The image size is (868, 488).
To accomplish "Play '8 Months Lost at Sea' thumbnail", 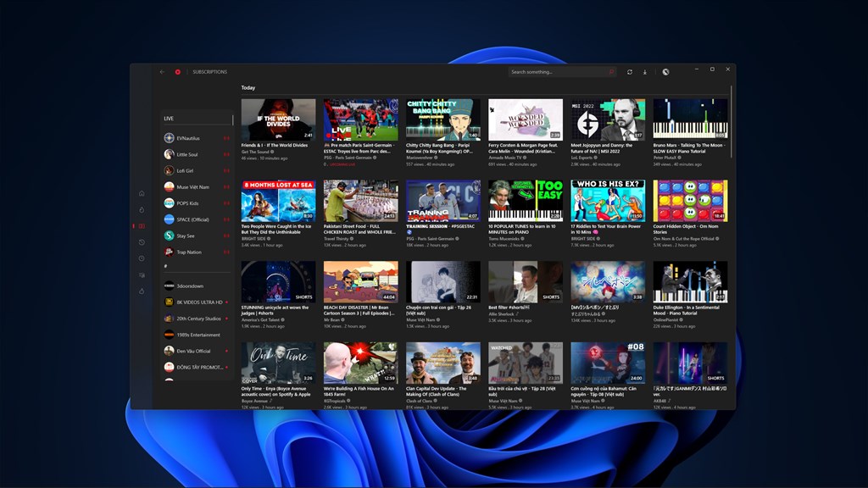I will point(278,201).
